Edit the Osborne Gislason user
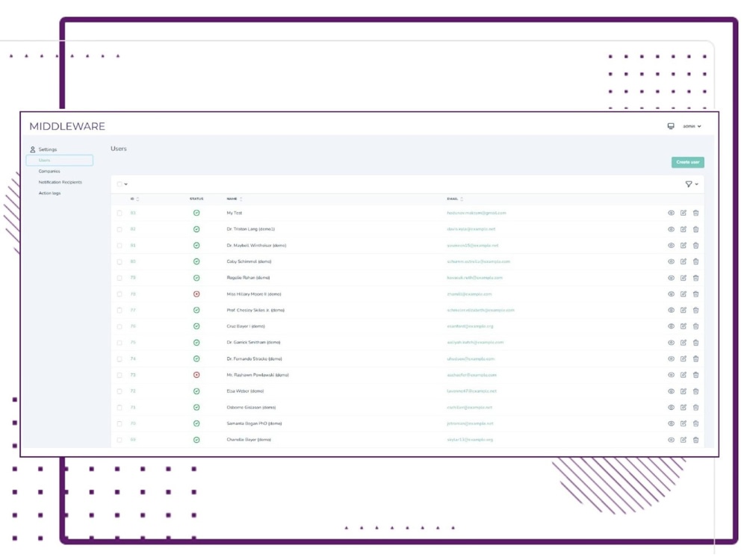Image resolution: width=747 pixels, height=560 pixels. 684,407
